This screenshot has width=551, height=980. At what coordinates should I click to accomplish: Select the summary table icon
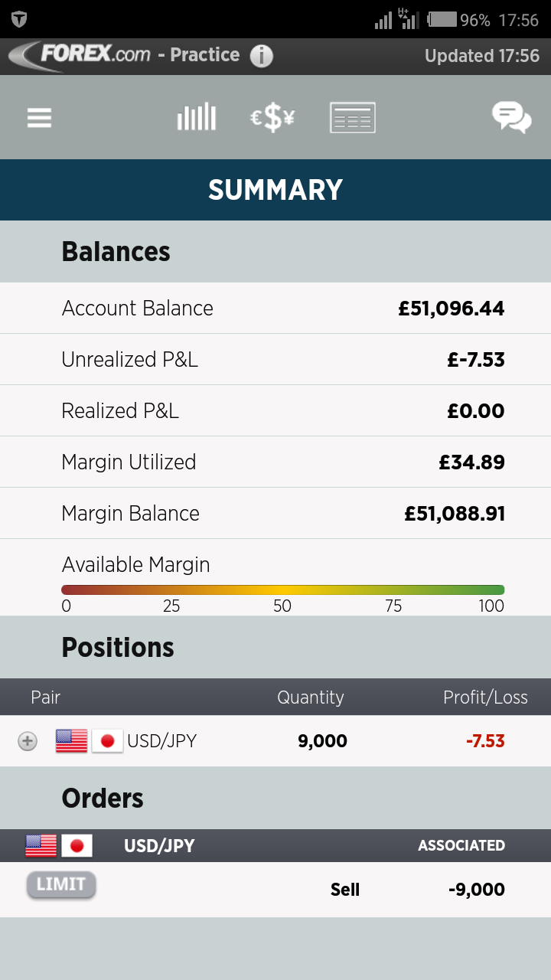coord(353,118)
